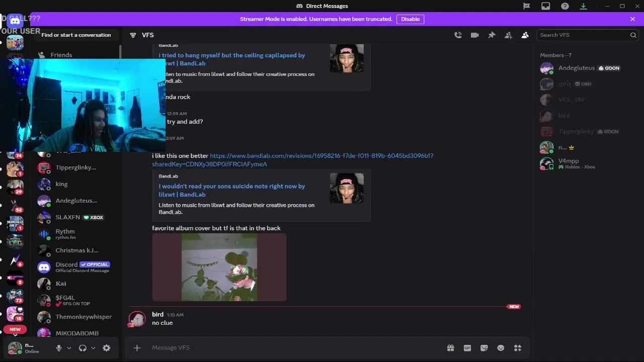Open pinned messages with the pin icon
644x362 pixels.
(x=492, y=35)
